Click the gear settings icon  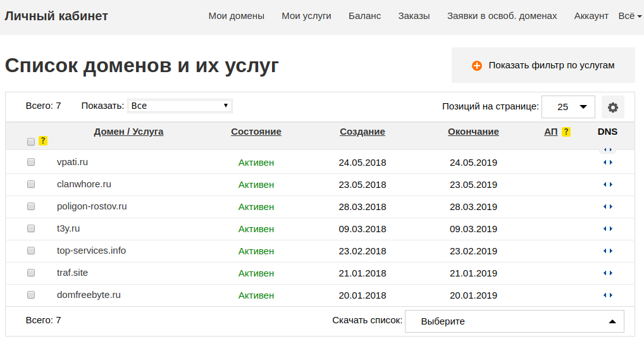[612, 107]
